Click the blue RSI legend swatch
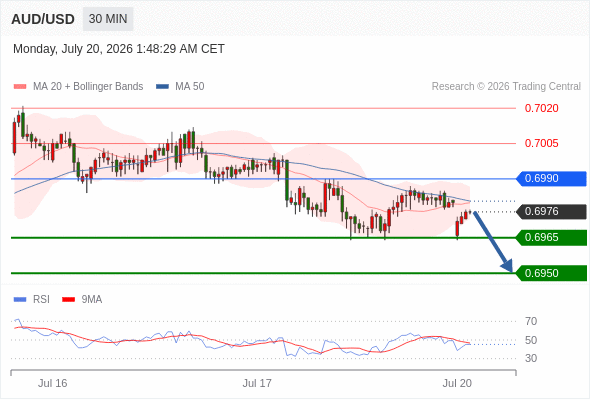 (20, 300)
